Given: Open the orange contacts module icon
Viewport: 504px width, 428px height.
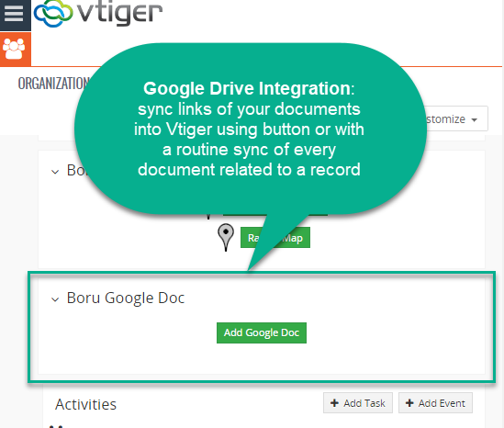Looking at the screenshot, I should point(15,50).
